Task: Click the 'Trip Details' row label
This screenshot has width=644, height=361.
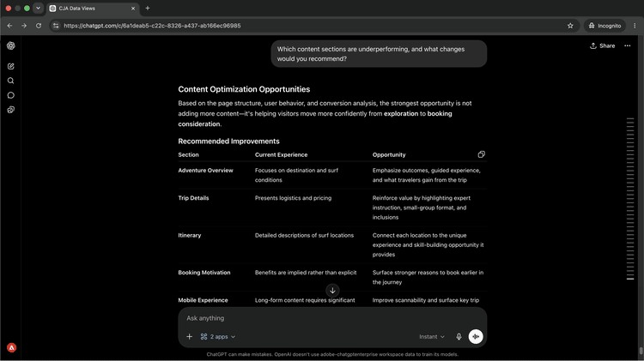Action: coord(193,198)
